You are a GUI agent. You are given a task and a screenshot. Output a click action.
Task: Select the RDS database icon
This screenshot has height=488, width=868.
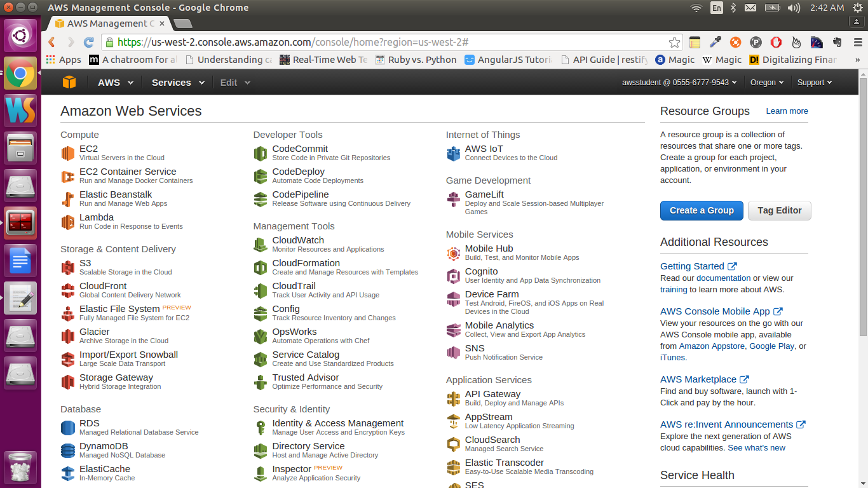(68, 426)
